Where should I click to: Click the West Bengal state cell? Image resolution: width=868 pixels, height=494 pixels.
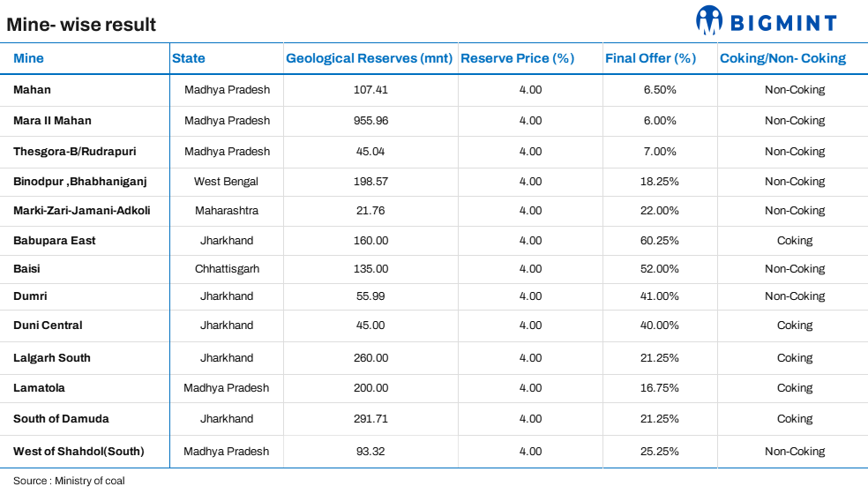(227, 182)
